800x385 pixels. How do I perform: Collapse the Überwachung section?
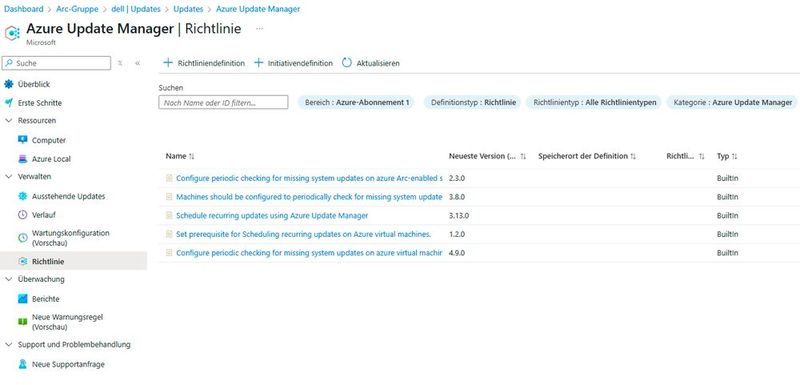click(x=9, y=279)
